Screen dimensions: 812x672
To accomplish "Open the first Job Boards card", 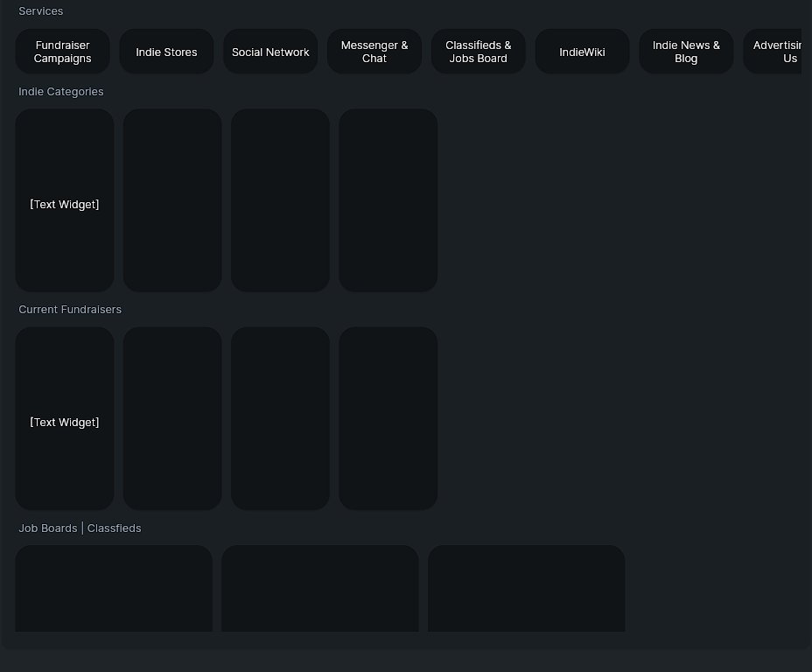I will [114, 589].
